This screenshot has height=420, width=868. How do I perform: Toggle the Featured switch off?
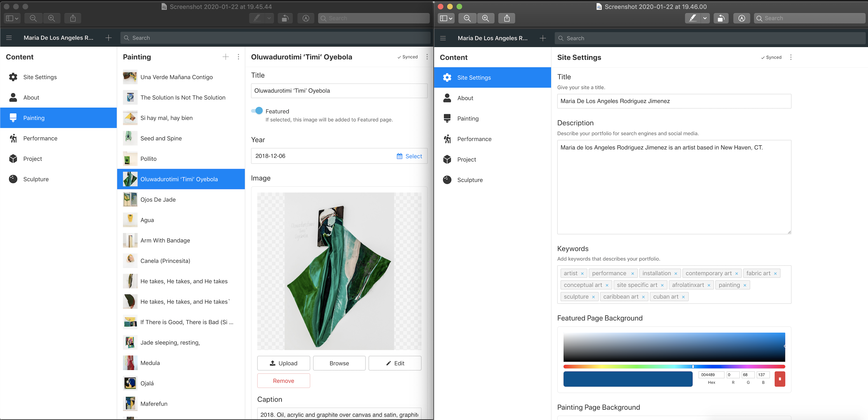257,111
